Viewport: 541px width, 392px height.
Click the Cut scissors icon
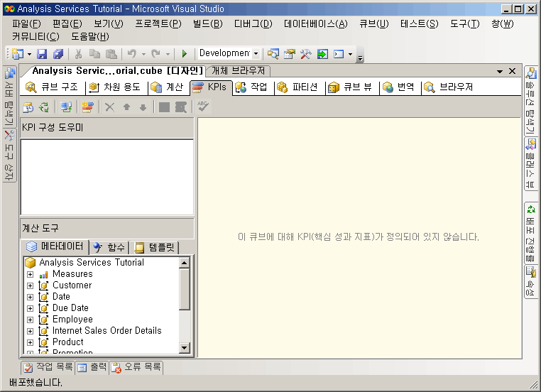coord(78,54)
